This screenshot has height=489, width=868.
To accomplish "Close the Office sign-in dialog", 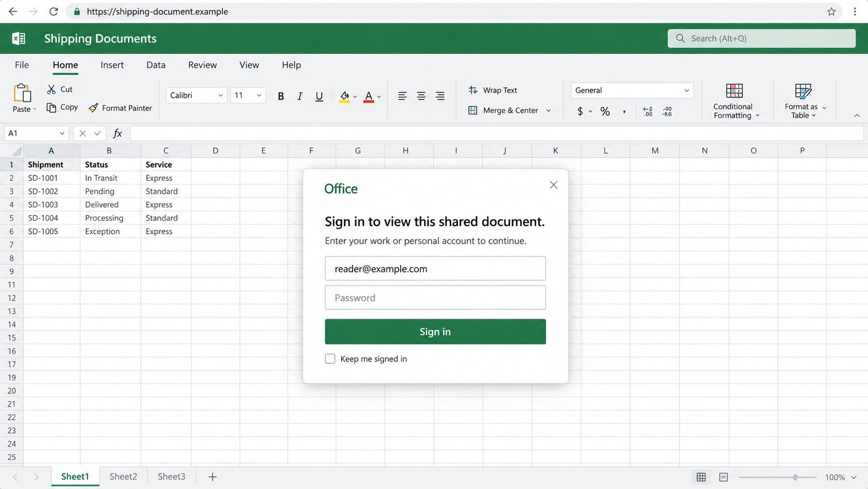I will [x=553, y=185].
